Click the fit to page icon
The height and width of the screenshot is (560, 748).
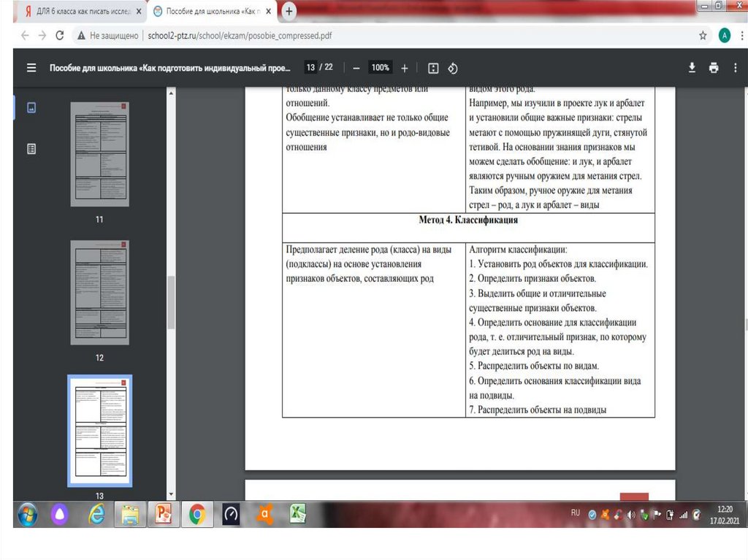433,68
